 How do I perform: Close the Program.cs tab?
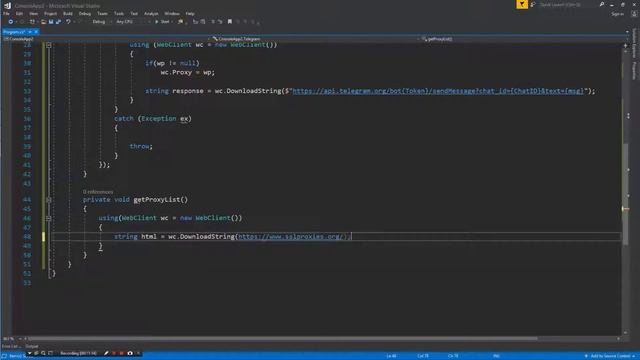36,32
